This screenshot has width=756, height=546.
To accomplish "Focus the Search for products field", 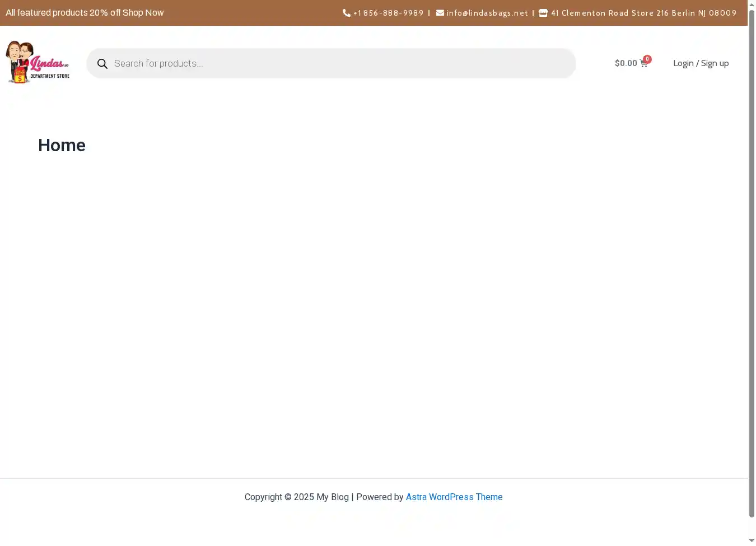I will 336,63.
